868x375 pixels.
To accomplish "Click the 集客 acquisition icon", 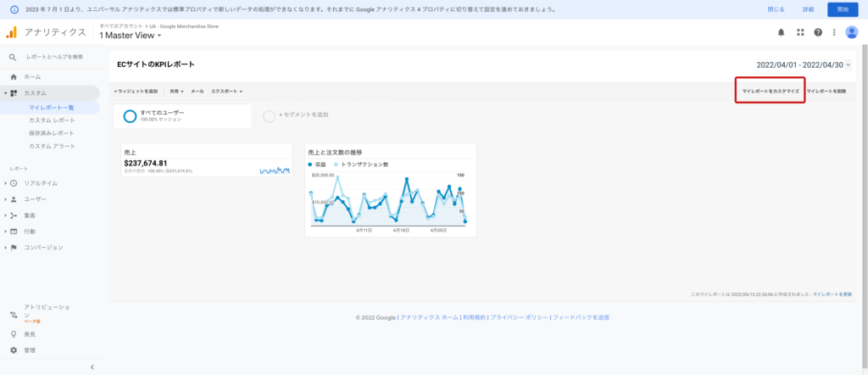I will point(14,215).
